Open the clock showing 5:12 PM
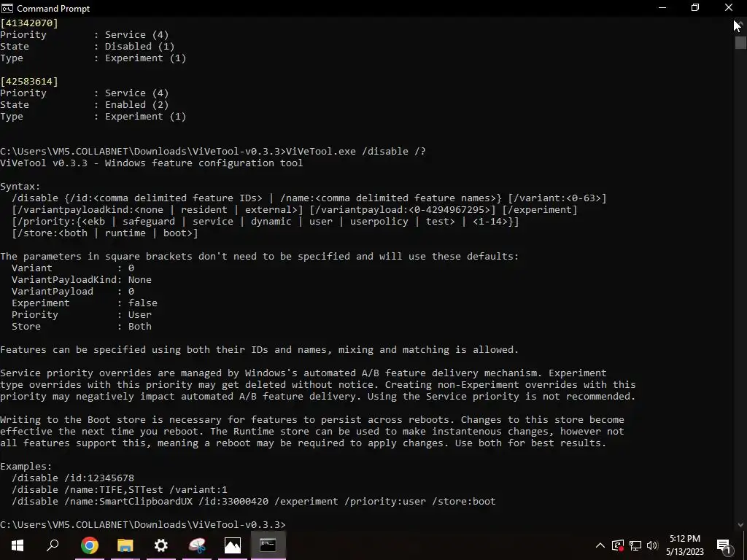This screenshot has width=747, height=560. click(x=684, y=545)
